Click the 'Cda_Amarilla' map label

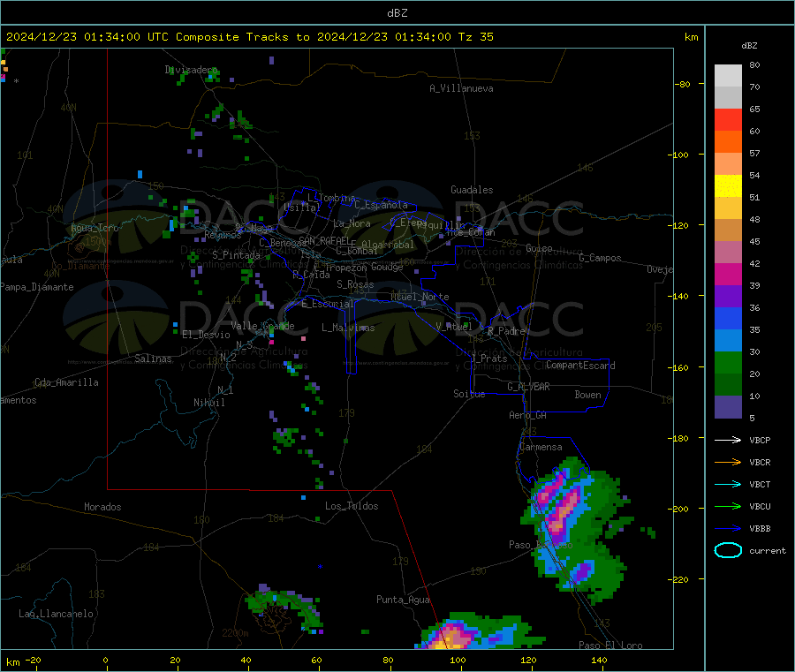66,382
